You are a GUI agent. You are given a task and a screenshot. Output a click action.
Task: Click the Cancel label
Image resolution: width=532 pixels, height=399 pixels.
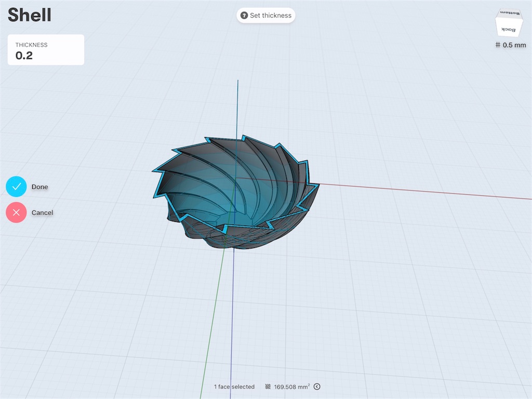(x=43, y=212)
